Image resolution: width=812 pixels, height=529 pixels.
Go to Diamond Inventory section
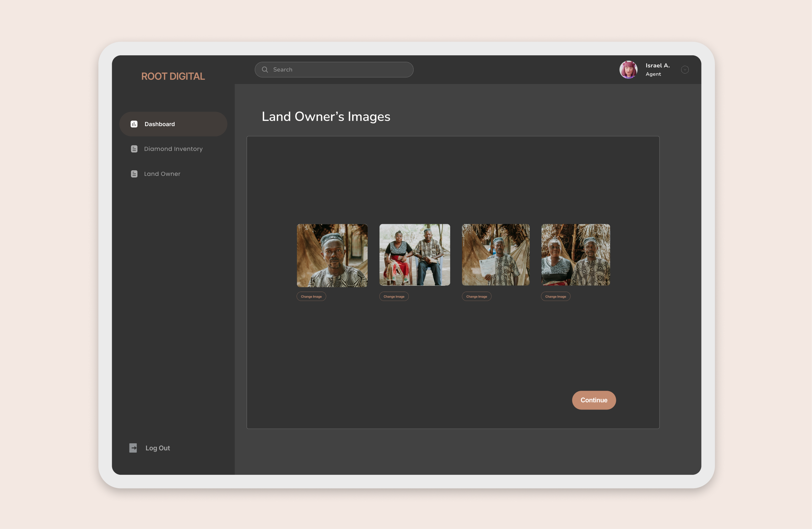[x=173, y=149]
